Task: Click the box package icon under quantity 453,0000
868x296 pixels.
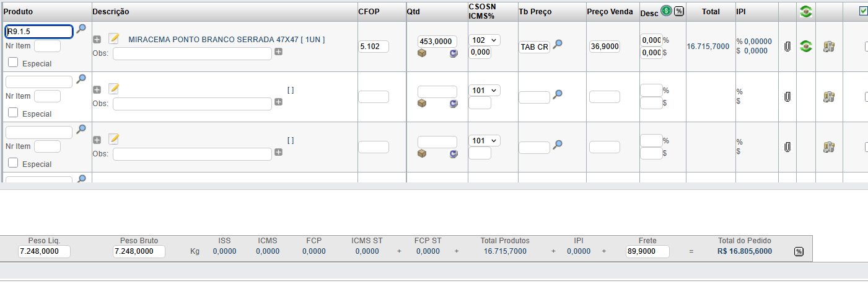Action: point(422,53)
